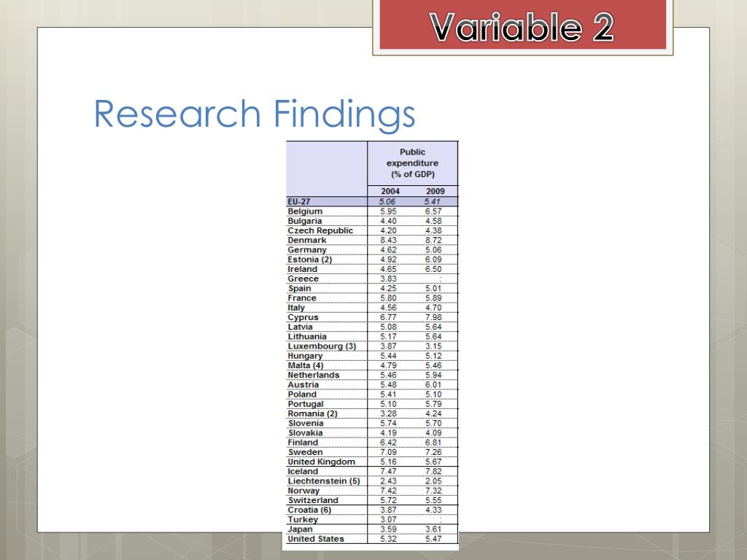747x560 pixels.
Task: Select the Norway row label
Action: pos(303,491)
